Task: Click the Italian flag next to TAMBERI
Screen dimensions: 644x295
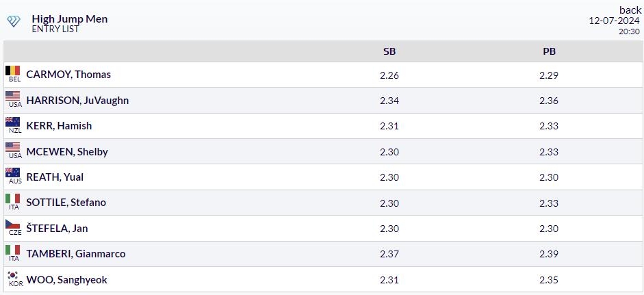Action: (x=13, y=250)
